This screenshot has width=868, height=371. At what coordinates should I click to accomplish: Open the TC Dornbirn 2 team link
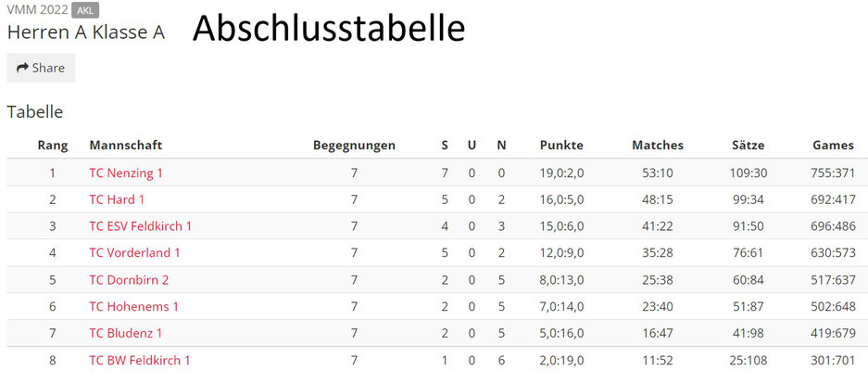click(129, 280)
